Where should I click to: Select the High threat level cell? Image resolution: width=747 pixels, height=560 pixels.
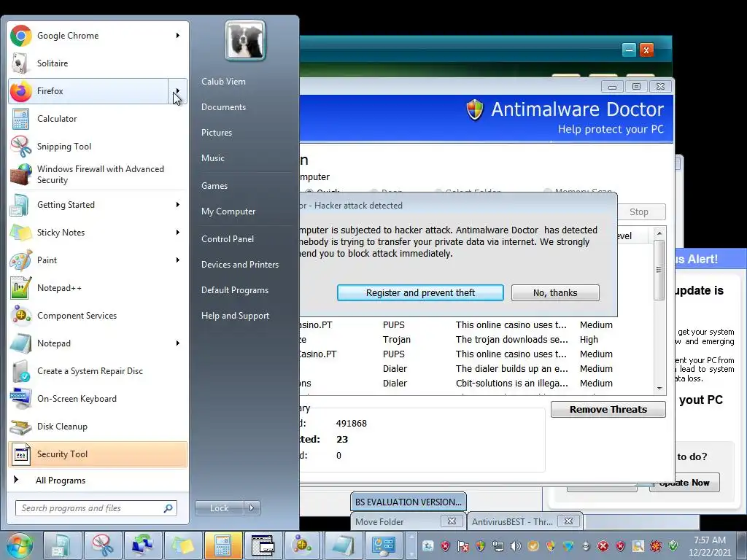(x=589, y=340)
